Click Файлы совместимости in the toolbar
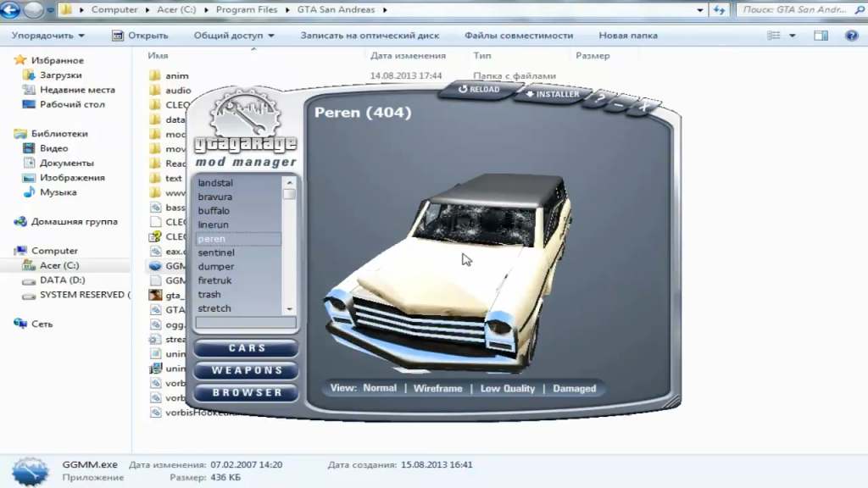Screen dimensions: 868x488 pyautogui.click(x=519, y=36)
